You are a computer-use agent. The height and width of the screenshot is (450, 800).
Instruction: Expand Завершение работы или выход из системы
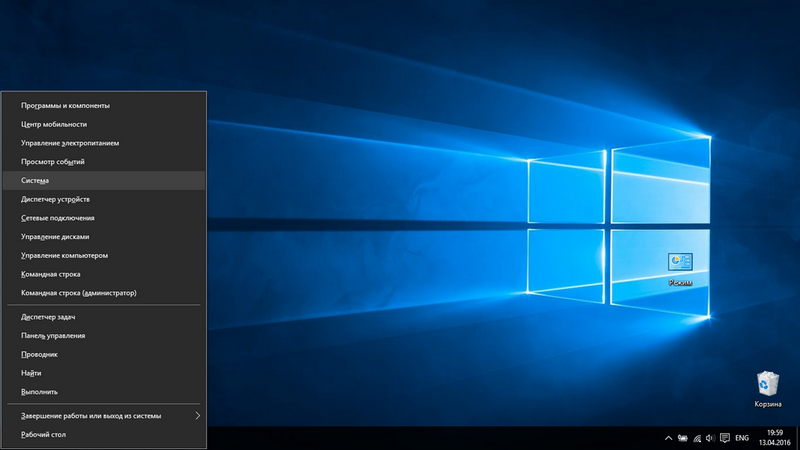click(x=104, y=416)
